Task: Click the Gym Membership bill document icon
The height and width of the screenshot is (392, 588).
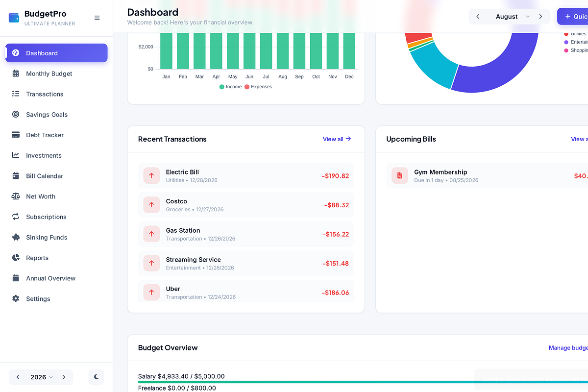Action: [x=400, y=175]
